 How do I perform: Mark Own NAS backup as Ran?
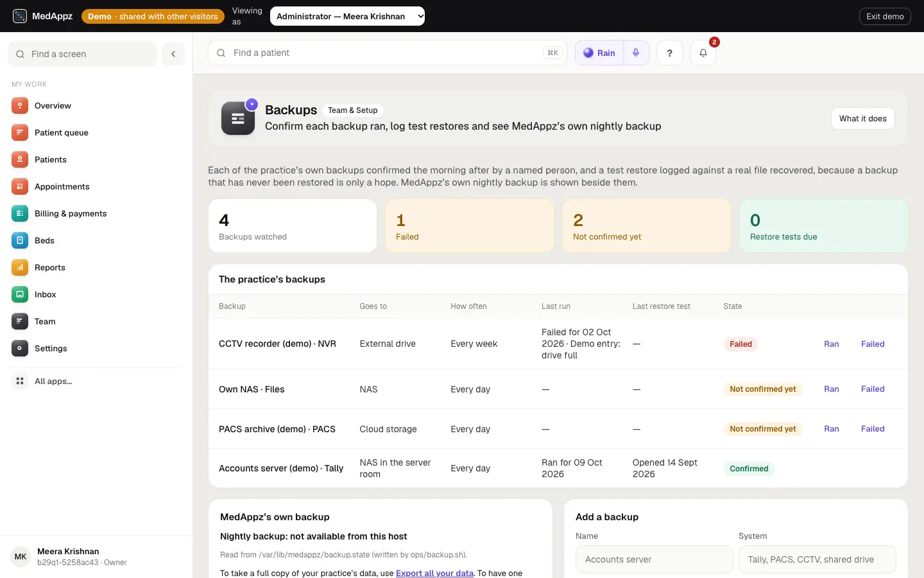[x=832, y=389]
